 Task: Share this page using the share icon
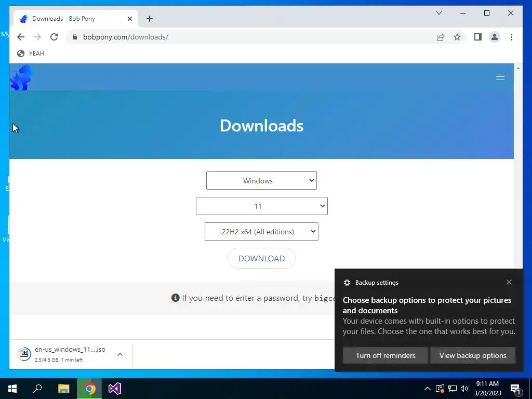tap(441, 37)
